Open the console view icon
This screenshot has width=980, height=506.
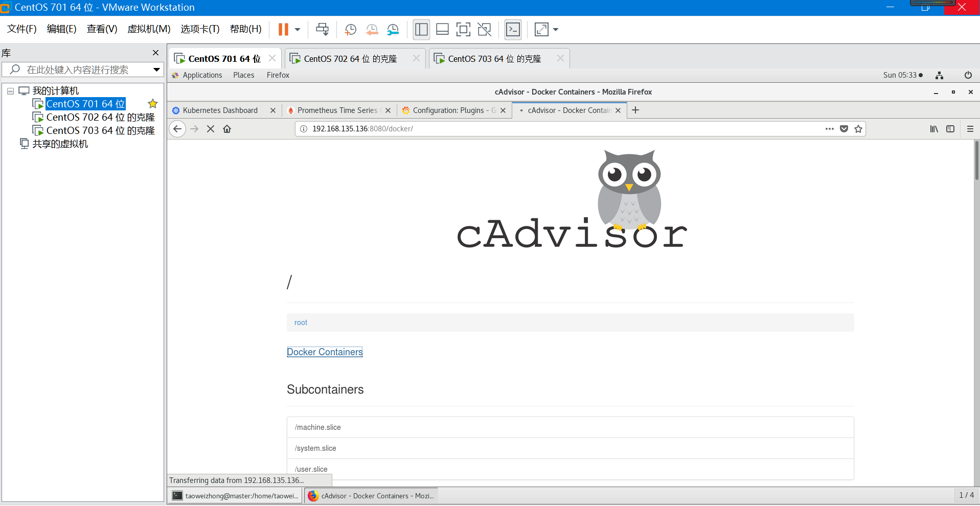[x=513, y=30]
